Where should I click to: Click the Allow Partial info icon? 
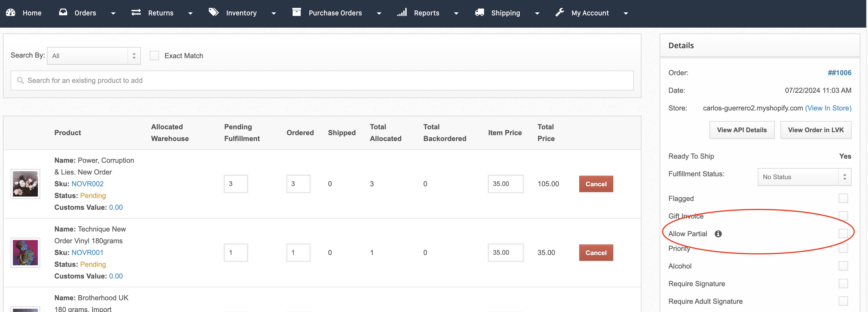[x=718, y=234]
